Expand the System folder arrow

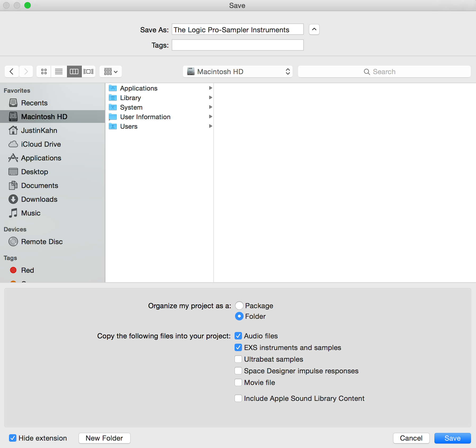point(210,107)
